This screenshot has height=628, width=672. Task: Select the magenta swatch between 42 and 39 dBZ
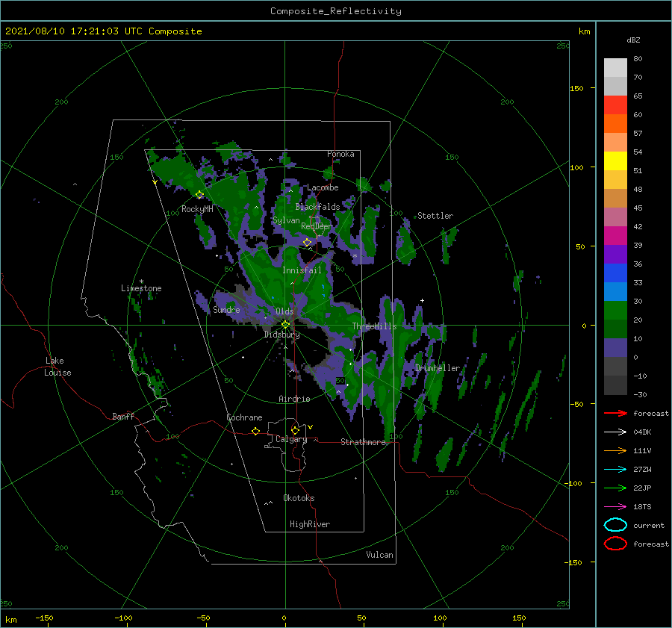tap(615, 235)
